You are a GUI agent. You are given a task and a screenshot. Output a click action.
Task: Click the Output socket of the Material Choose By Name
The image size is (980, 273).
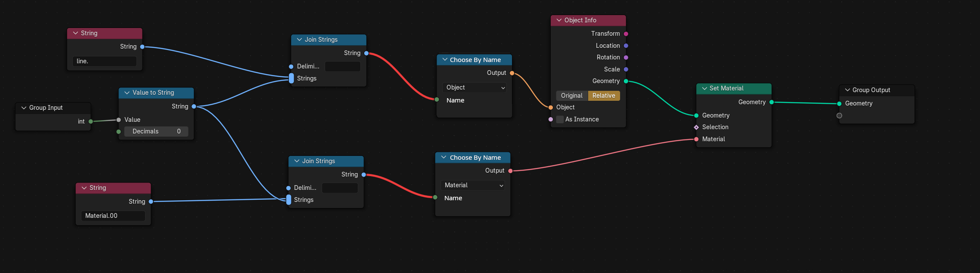coord(510,171)
